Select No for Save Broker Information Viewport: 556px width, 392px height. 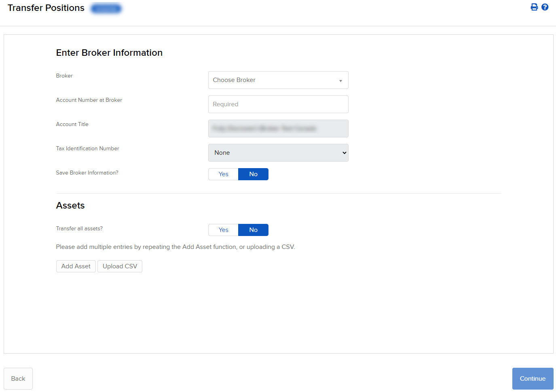click(x=253, y=174)
